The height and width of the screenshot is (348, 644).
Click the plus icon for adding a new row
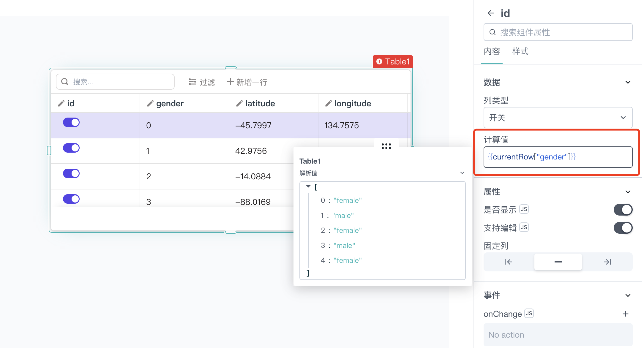[x=230, y=82]
